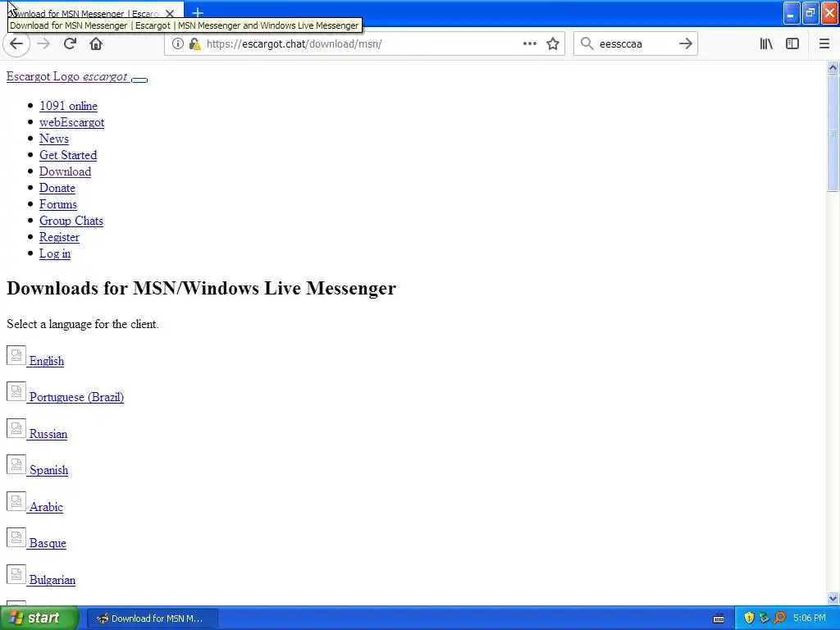Click the broken image icon beside Portuguese (Brazil)

(x=16, y=391)
